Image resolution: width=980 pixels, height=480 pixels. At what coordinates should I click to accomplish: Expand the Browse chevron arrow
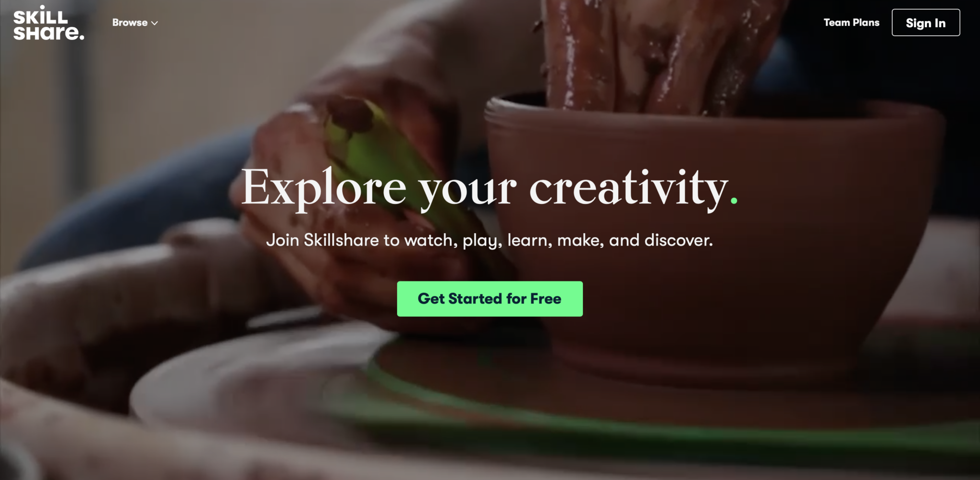point(155,23)
